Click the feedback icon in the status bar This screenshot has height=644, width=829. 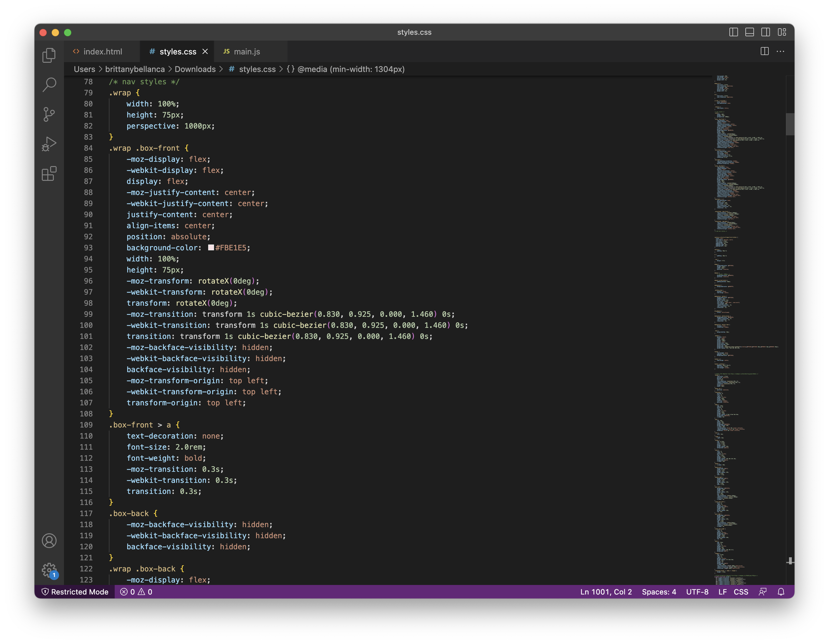[x=763, y=592]
